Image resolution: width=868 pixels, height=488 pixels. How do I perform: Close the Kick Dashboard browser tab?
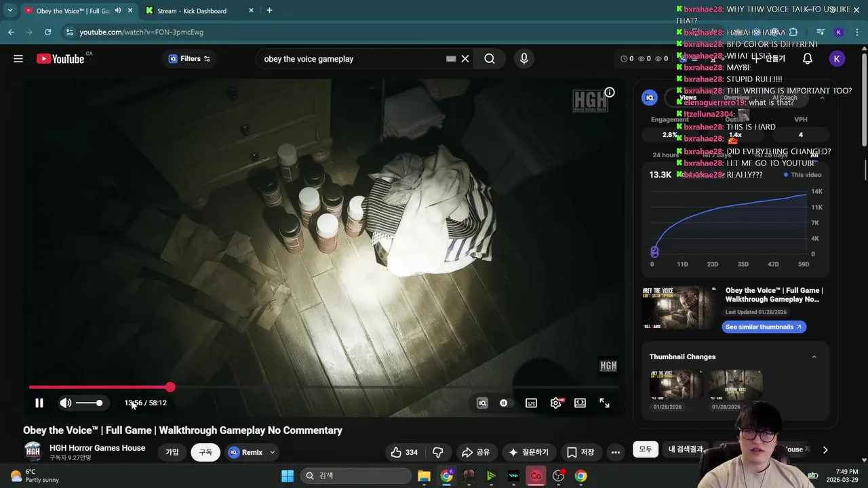(251, 11)
